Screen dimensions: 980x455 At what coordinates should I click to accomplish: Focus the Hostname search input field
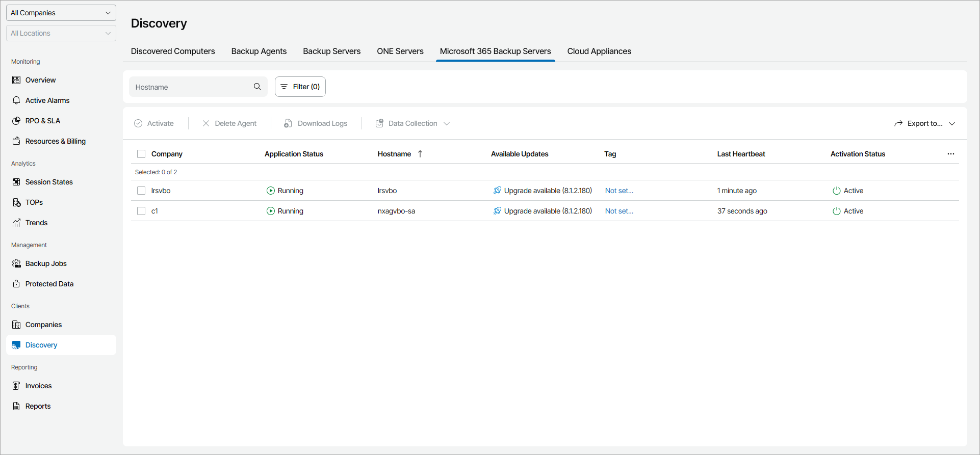[x=191, y=87]
